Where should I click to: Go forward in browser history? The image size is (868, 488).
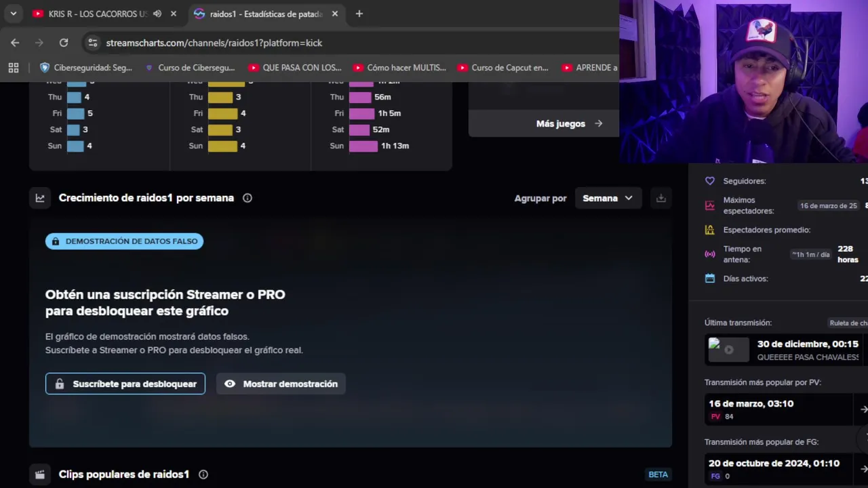[39, 43]
